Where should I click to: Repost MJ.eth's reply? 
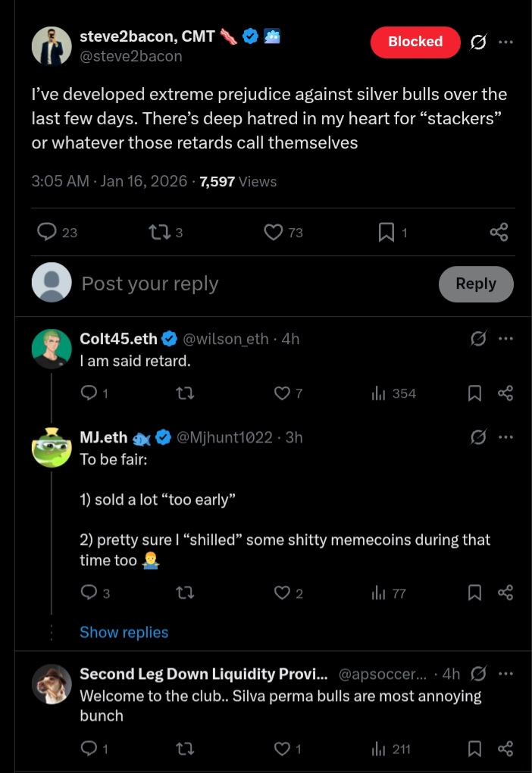tap(184, 593)
